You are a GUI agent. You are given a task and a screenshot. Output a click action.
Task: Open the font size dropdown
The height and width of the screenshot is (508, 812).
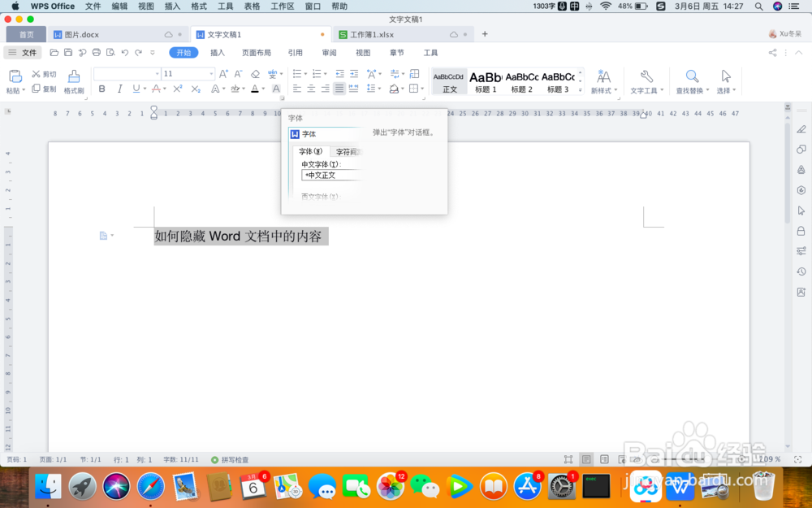211,74
